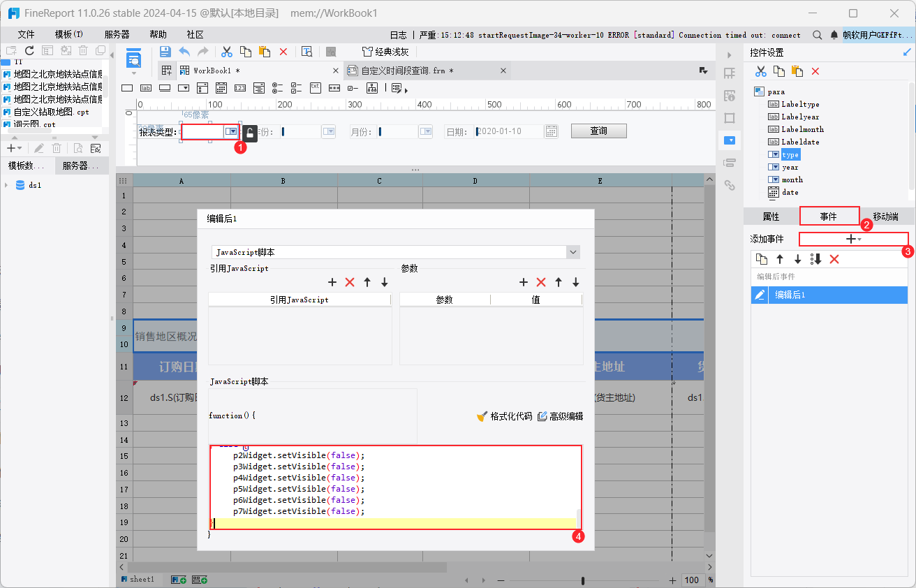Move the event down in event list
Image resolution: width=916 pixels, height=588 pixels.
(x=797, y=259)
